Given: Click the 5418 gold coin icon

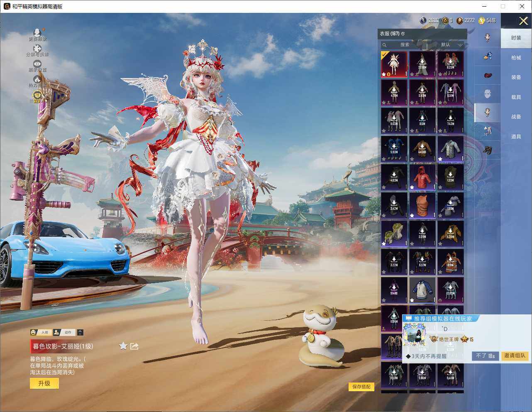Looking at the screenshot, I should pyautogui.click(x=482, y=20).
